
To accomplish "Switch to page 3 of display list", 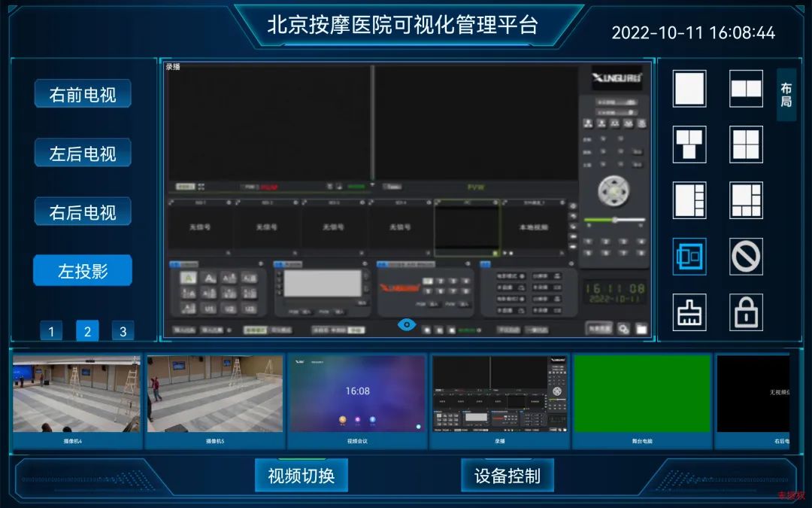I will click(x=123, y=331).
